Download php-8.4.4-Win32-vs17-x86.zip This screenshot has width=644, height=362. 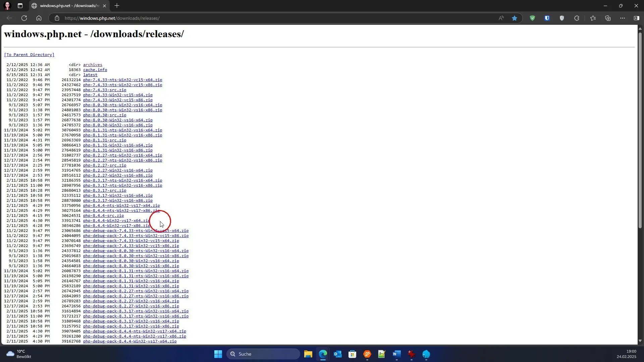point(117,226)
